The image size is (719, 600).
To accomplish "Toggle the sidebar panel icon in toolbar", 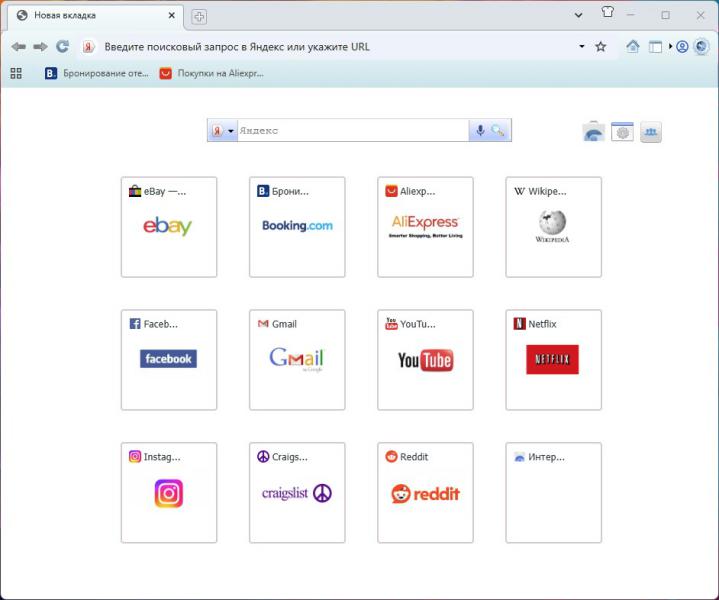I will pos(655,47).
